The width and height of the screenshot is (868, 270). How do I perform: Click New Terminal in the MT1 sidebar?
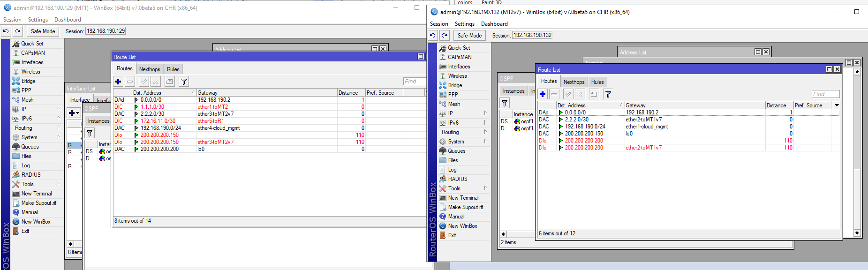36,194
